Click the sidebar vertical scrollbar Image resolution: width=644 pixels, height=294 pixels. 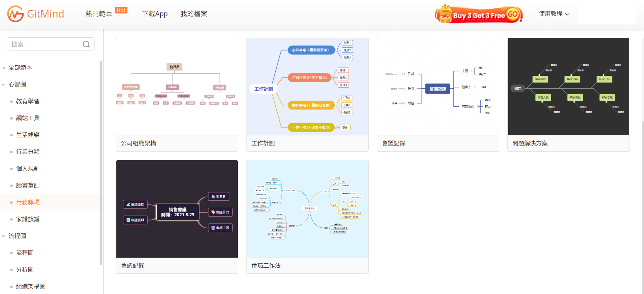click(101, 163)
